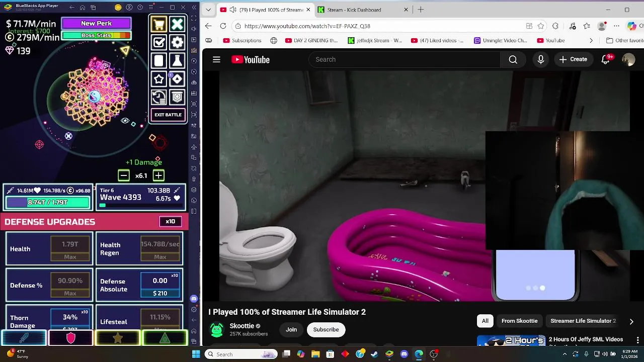Select the I Played 100% YouTube tab
The height and width of the screenshot is (362, 644).
[x=265, y=10]
